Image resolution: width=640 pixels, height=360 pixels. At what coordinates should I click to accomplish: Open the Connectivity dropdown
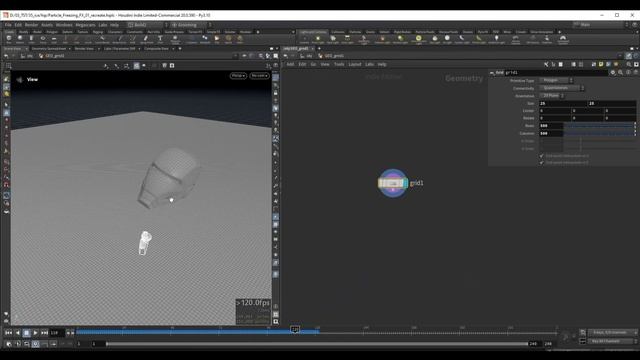tap(562, 88)
